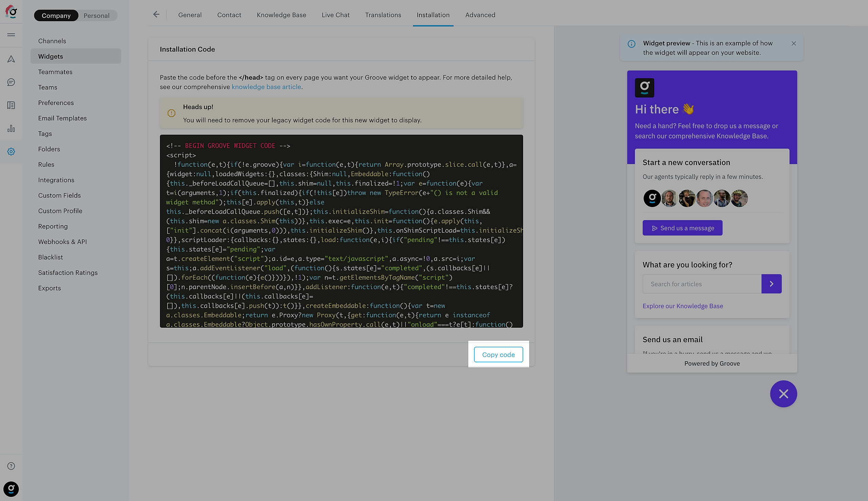Open the Advanced tab

point(480,15)
